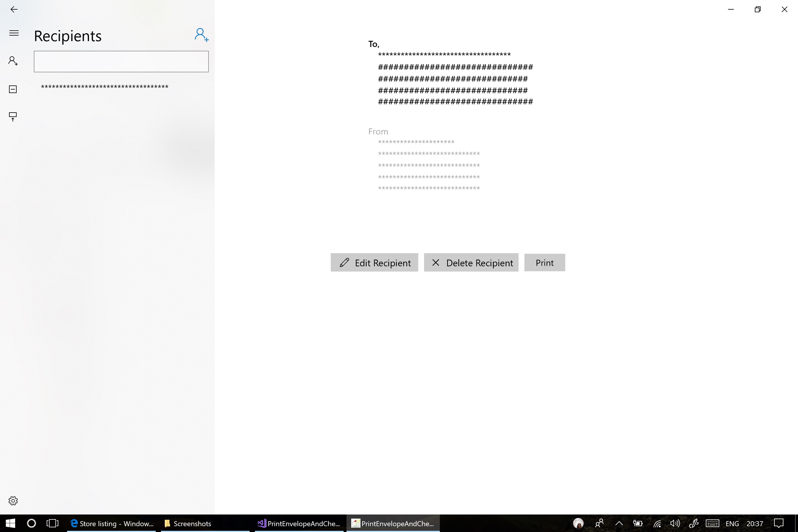Click the export sidebar icon
798x532 pixels.
[13, 117]
